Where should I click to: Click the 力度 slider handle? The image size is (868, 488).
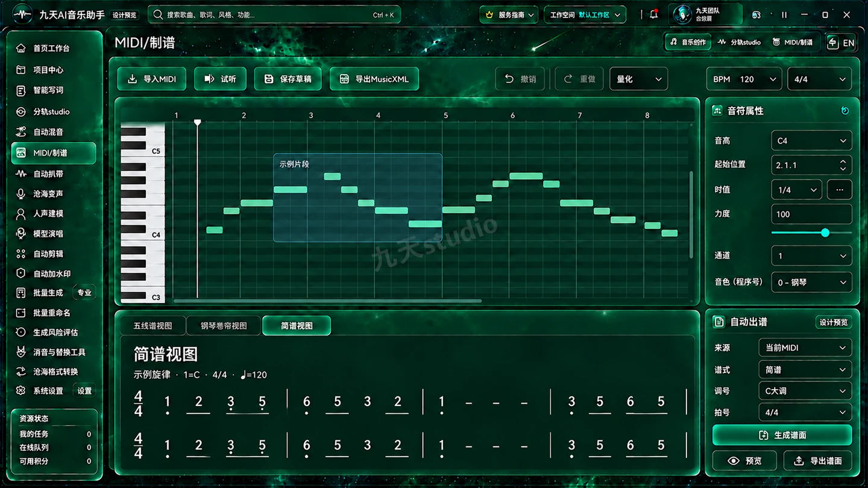point(825,233)
